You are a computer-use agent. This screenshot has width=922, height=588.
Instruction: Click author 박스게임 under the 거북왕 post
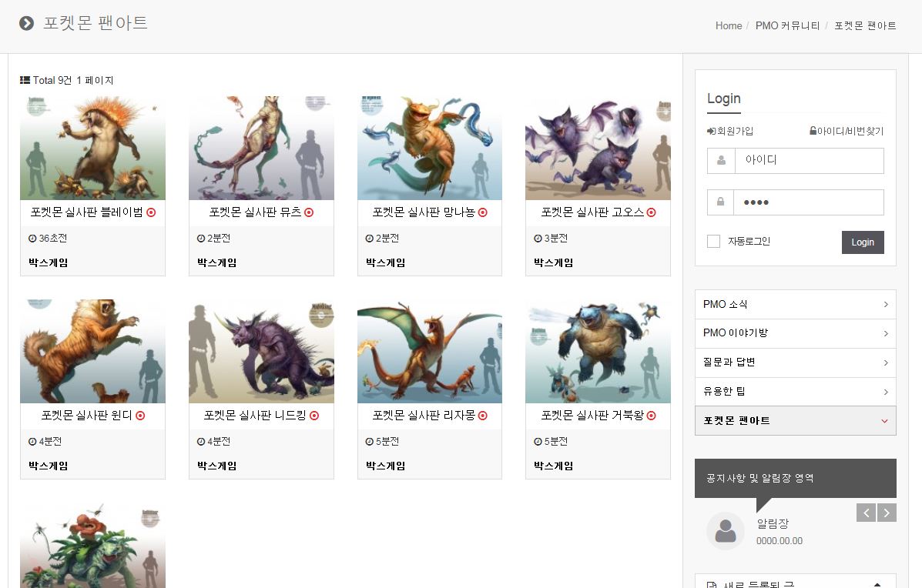pos(553,466)
